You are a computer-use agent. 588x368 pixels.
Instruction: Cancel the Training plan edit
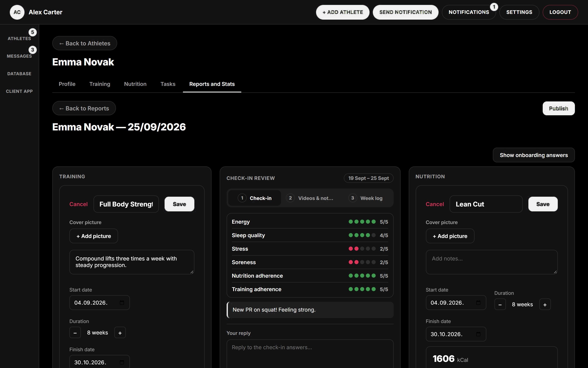pos(78,204)
